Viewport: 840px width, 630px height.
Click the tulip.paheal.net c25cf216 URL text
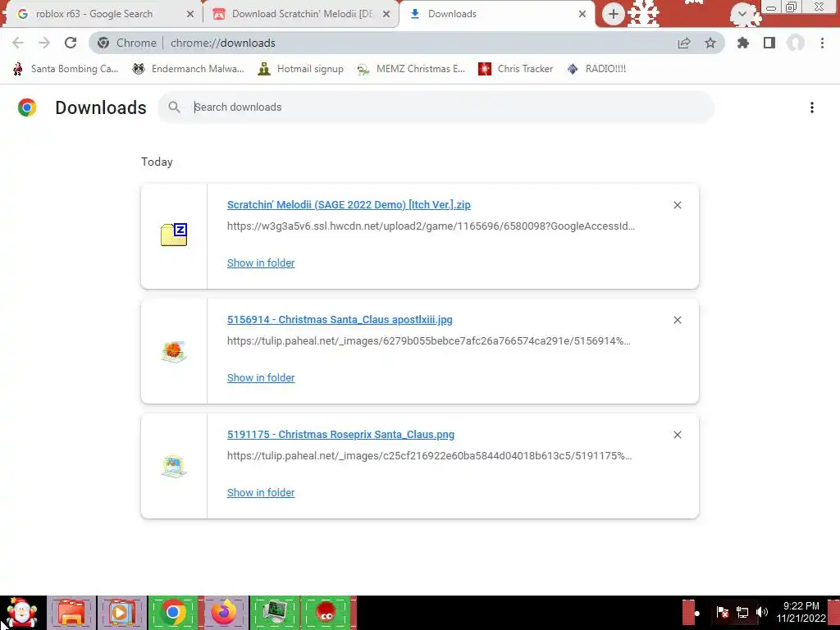coord(430,456)
